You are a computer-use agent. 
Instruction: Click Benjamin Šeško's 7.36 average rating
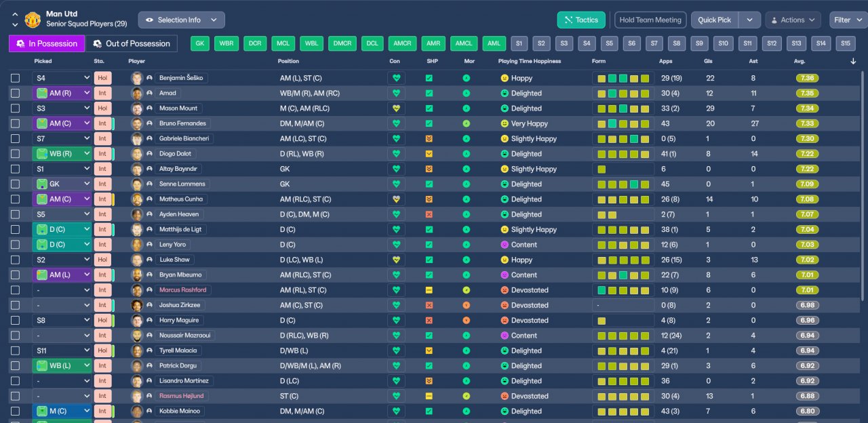(x=808, y=78)
